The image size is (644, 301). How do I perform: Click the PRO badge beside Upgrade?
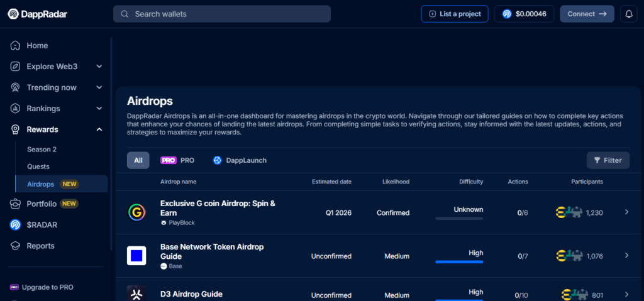point(14,287)
